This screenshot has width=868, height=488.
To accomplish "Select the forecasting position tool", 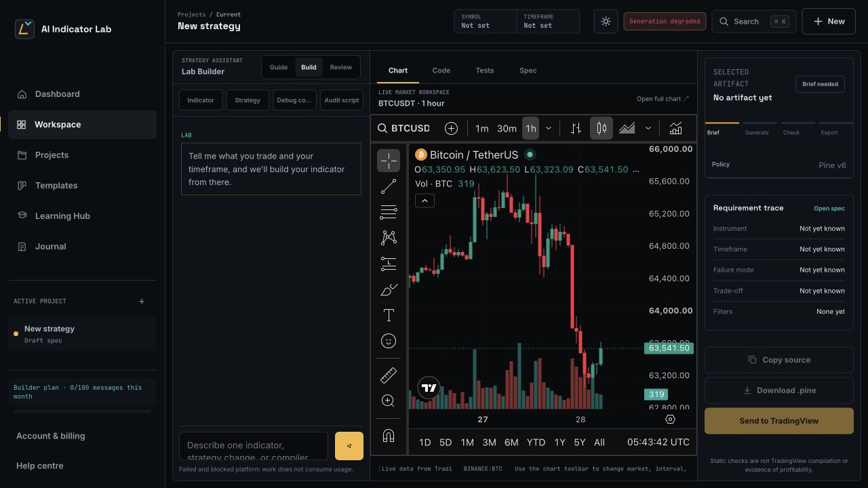I will pos(389,264).
